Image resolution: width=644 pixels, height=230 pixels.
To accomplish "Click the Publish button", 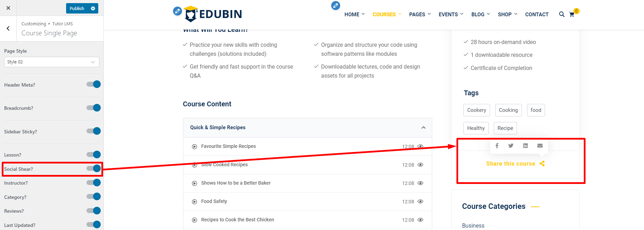I will pos(77,8).
